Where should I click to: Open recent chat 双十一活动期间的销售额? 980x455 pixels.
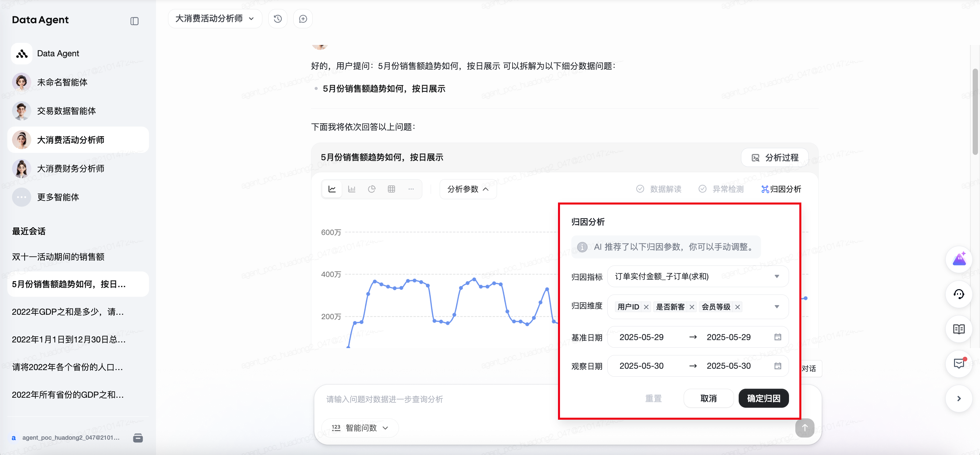pos(58,256)
